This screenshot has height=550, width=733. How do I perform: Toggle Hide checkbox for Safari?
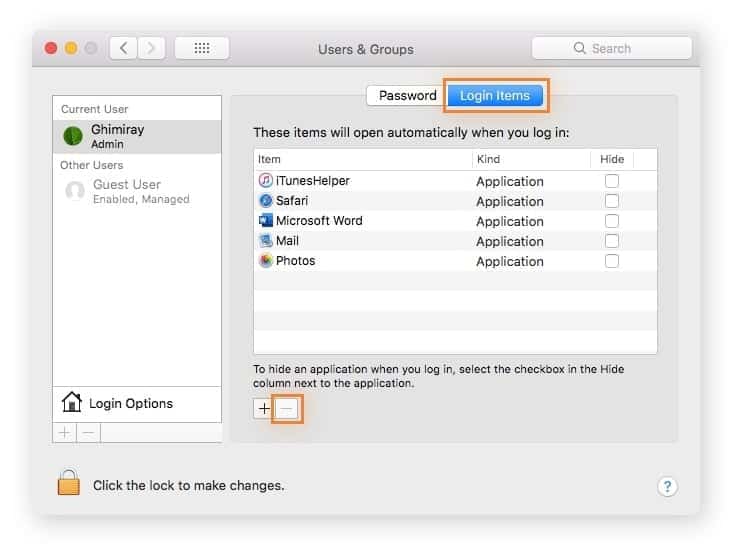point(611,201)
